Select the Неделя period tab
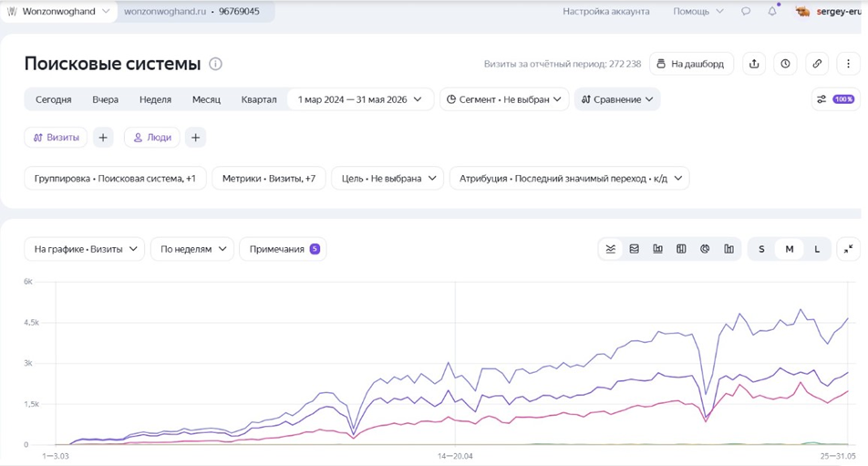868x466 pixels. [x=155, y=99]
